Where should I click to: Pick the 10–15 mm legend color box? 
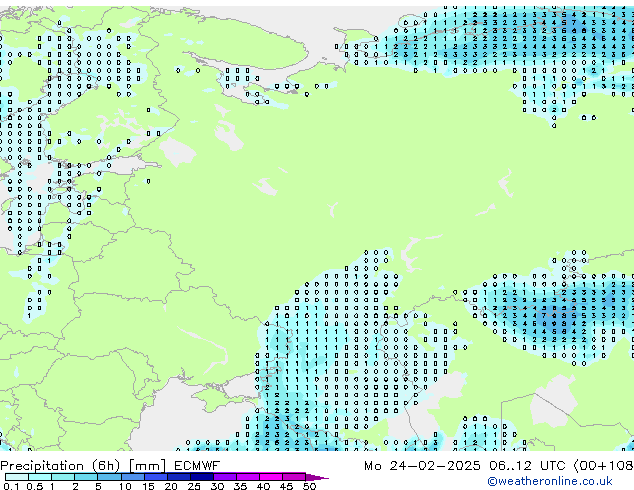click(x=132, y=477)
